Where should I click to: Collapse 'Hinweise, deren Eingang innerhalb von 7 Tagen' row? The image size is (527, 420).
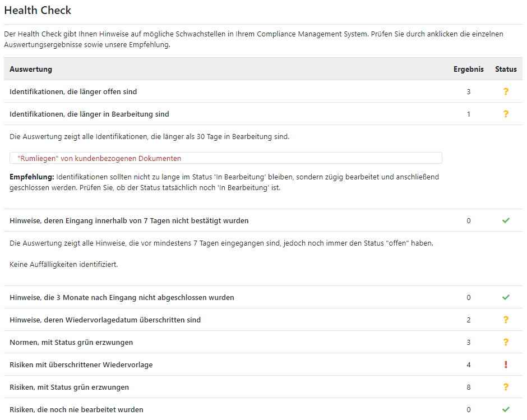(129, 220)
